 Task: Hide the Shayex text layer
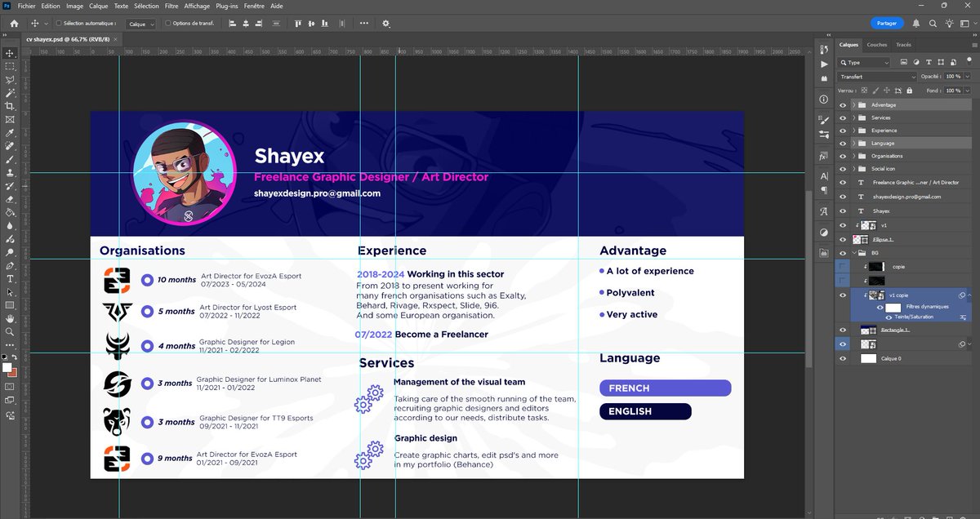click(843, 211)
